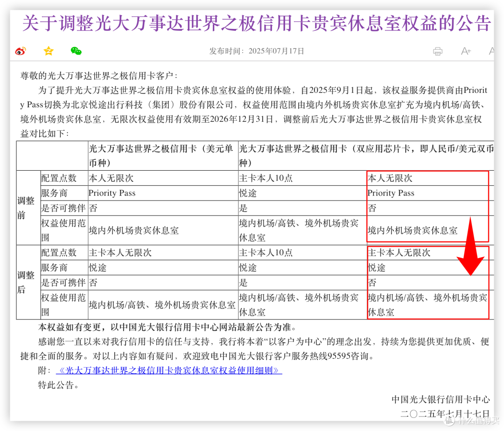Click 主卡本人10点 cell in 调整后 section

point(302,252)
